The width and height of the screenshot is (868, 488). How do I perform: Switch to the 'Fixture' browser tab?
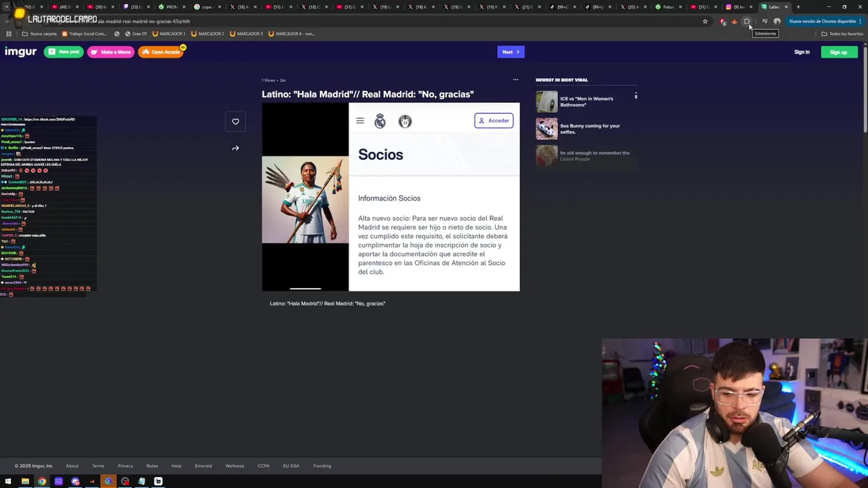click(x=668, y=7)
